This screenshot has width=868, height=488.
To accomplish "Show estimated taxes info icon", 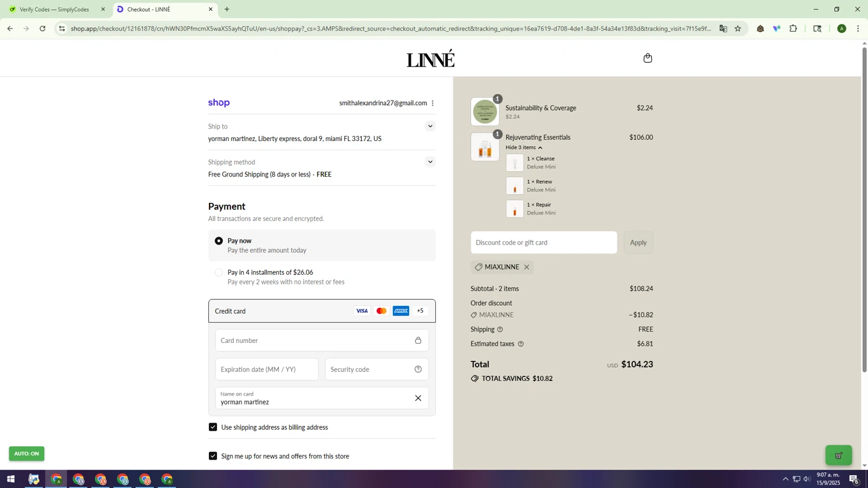I will coord(520,344).
